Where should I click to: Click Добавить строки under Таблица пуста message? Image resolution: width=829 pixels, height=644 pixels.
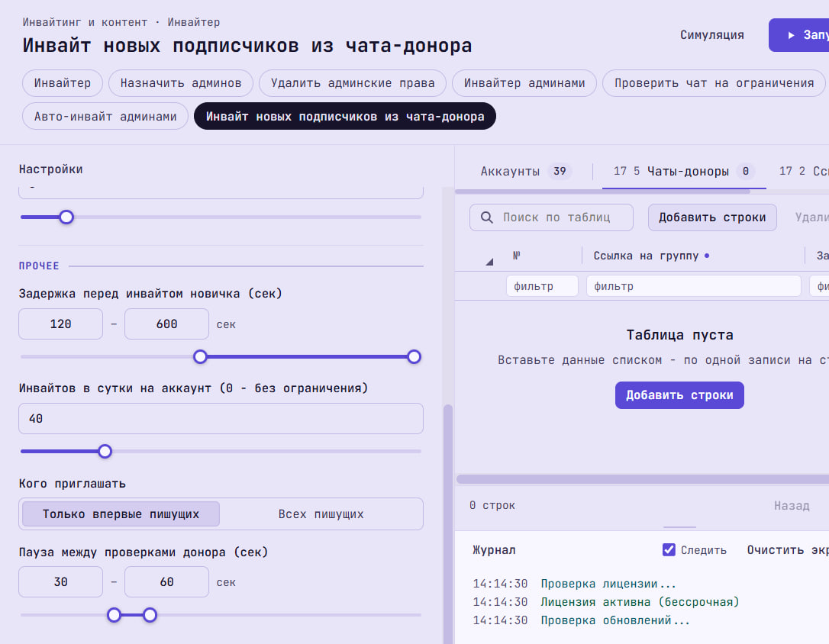pos(679,395)
